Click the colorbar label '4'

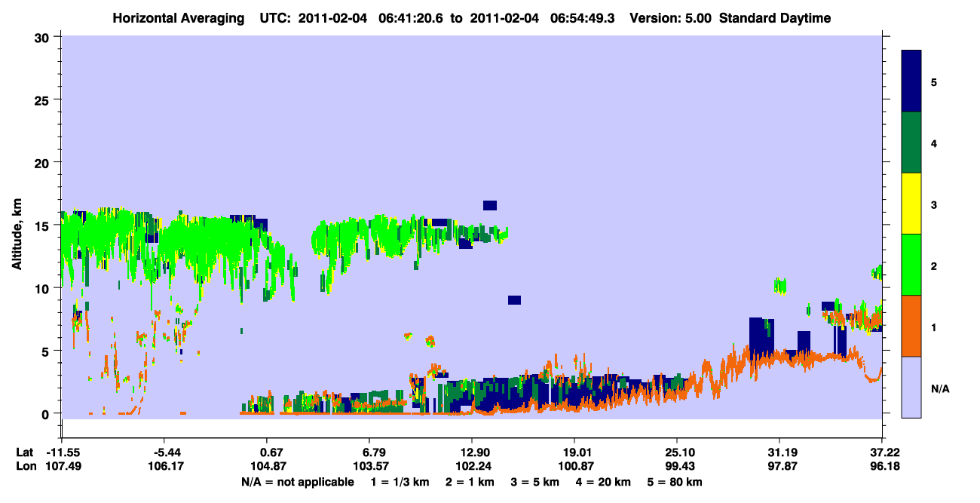934,143
